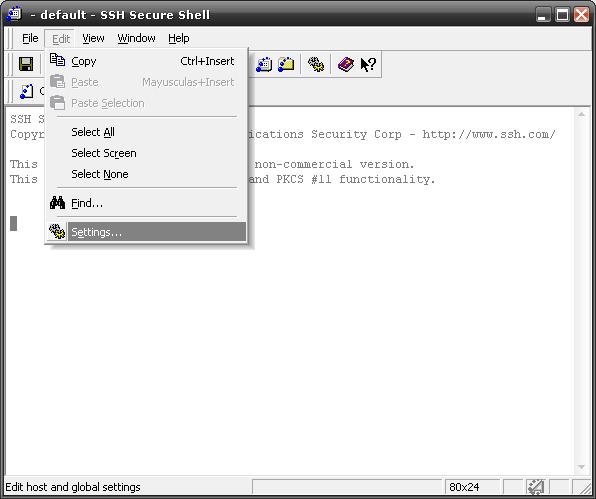The width and height of the screenshot is (596, 499).
Task: Click the terminal scrollbar down arrow
Action: click(581, 467)
